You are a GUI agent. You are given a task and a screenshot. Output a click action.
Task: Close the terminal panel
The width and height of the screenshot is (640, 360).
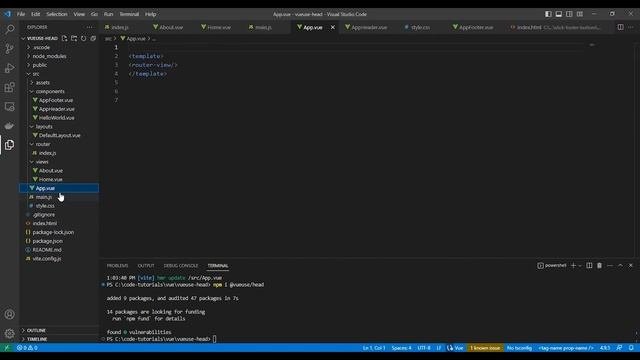click(631, 266)
